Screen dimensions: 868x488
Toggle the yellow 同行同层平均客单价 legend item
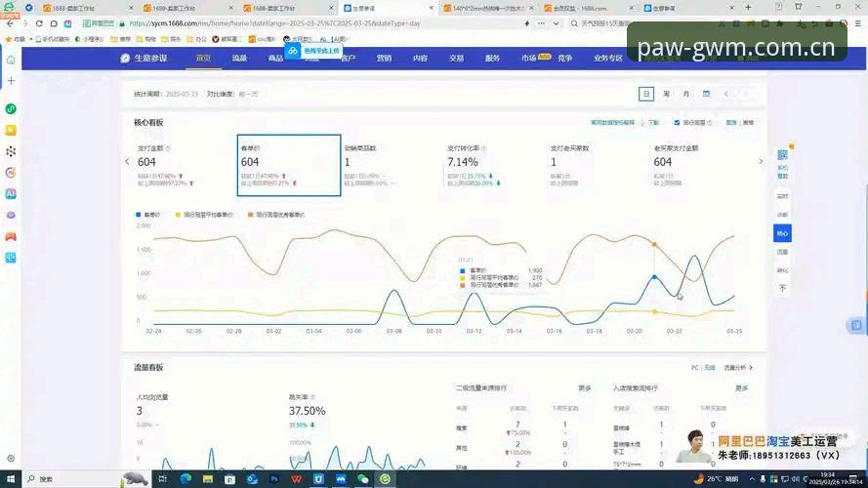(204, 215)
